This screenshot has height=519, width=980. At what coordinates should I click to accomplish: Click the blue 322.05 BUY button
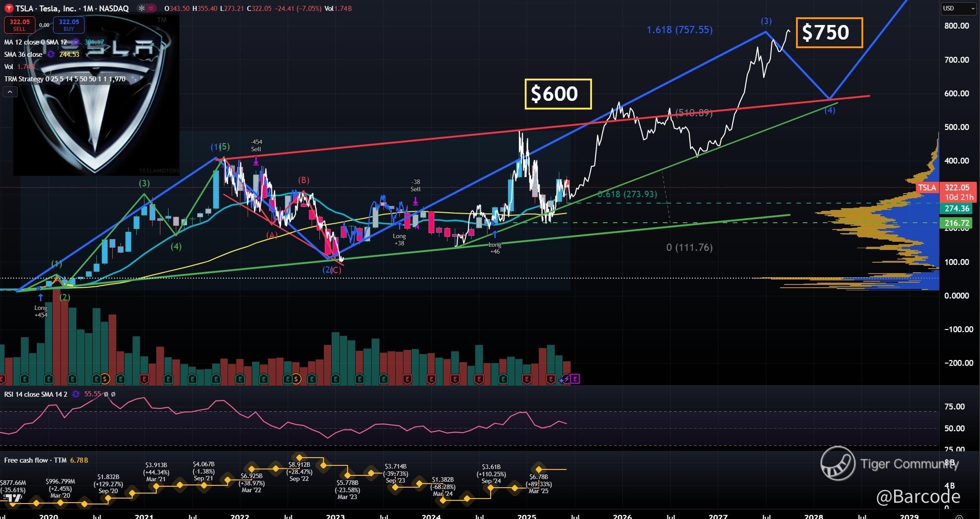pos(69,25)
